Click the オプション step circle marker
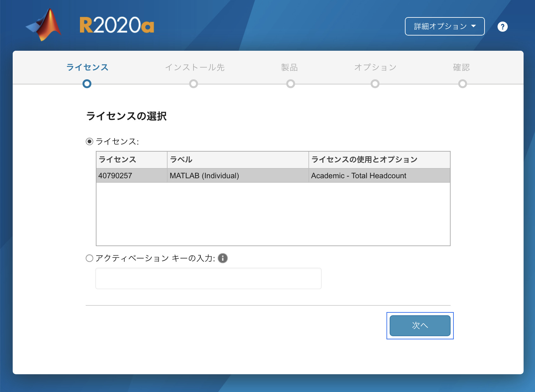 pyautogui.click(x=375, y=84)
